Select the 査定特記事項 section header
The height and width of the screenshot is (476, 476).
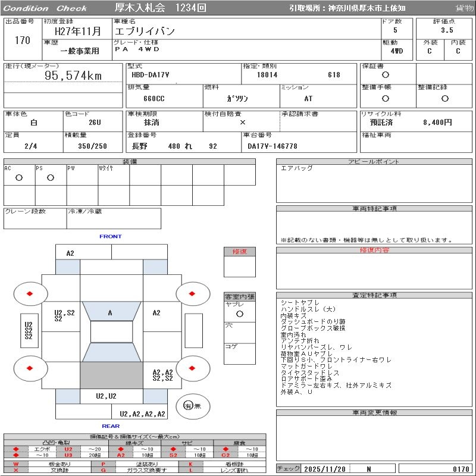[375, 296]
